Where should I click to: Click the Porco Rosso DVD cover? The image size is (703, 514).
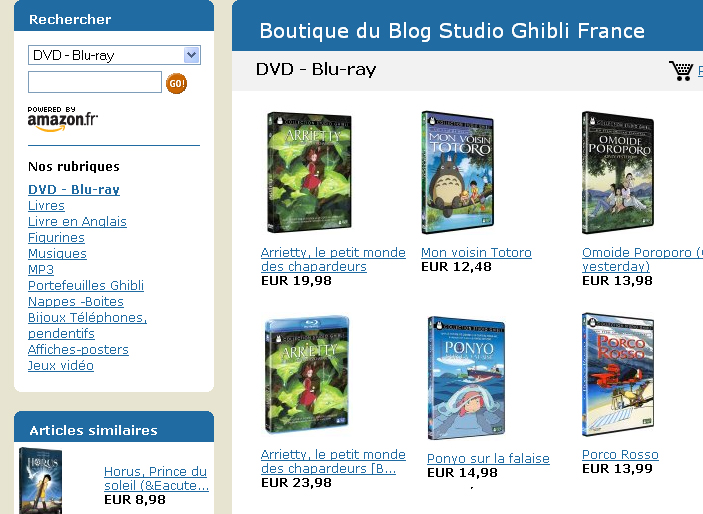coord(618,375)
